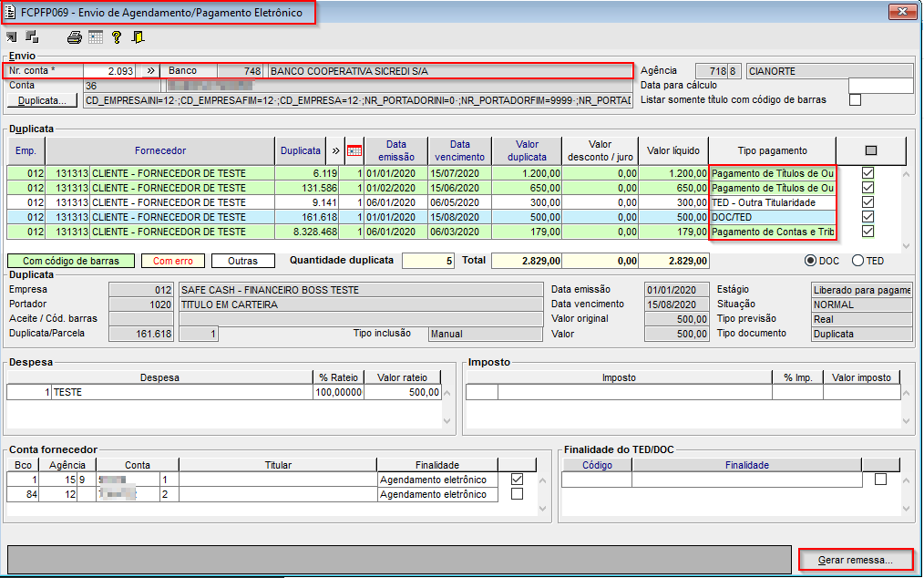Click the Duplicata grid vertical scrollbar

tap(906, 210)
